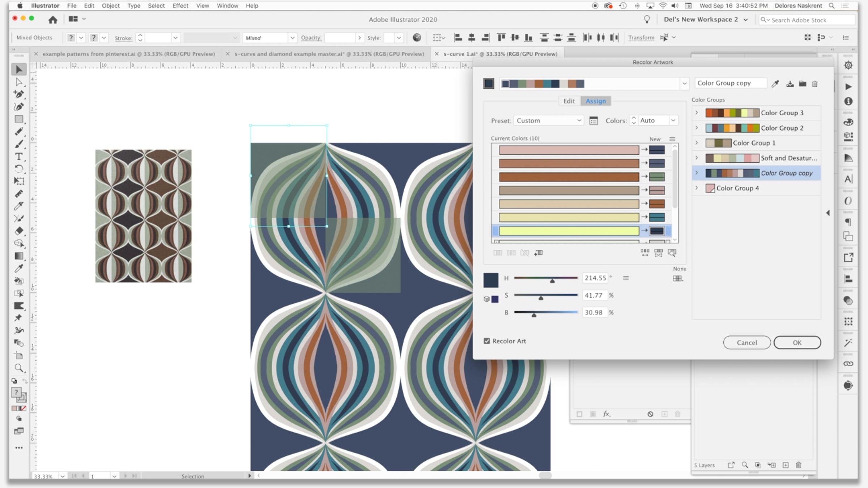This screenshot has height=488, width=868.
Task: Select the Rectangle tool
Action: pyautogui.click(x=19, y=119)
